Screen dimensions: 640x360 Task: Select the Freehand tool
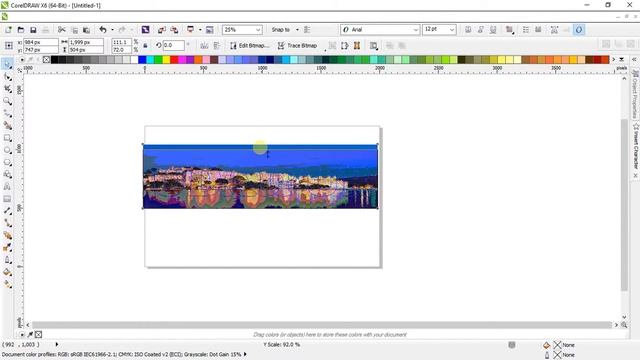tap(7, 113)
